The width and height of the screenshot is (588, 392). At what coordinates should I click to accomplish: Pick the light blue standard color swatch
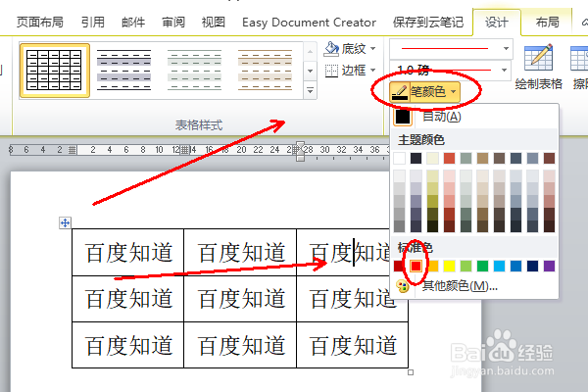pos(499,266)
